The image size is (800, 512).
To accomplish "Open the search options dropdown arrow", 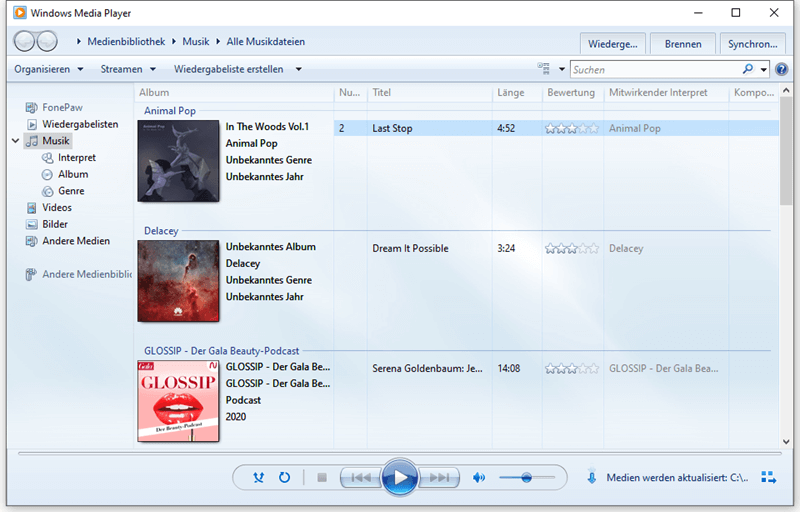I will point(763,69).
